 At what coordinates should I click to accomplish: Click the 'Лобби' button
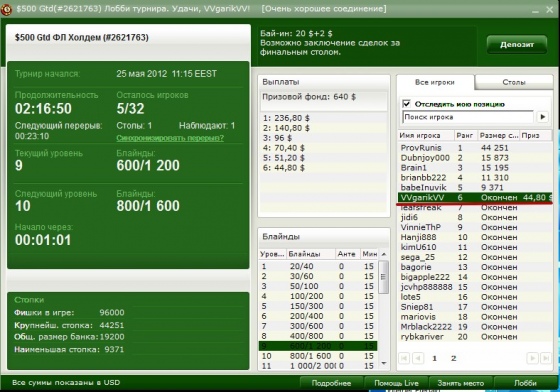coord(525,383)
